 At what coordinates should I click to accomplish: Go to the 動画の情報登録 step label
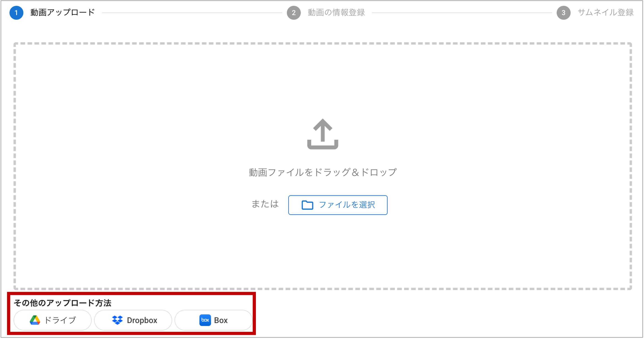336,13
